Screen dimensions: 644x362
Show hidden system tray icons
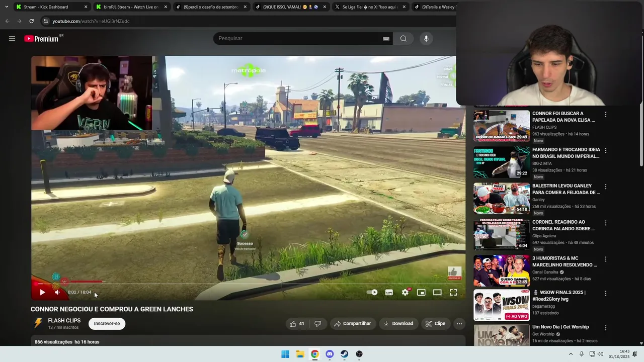click(571, 354)
